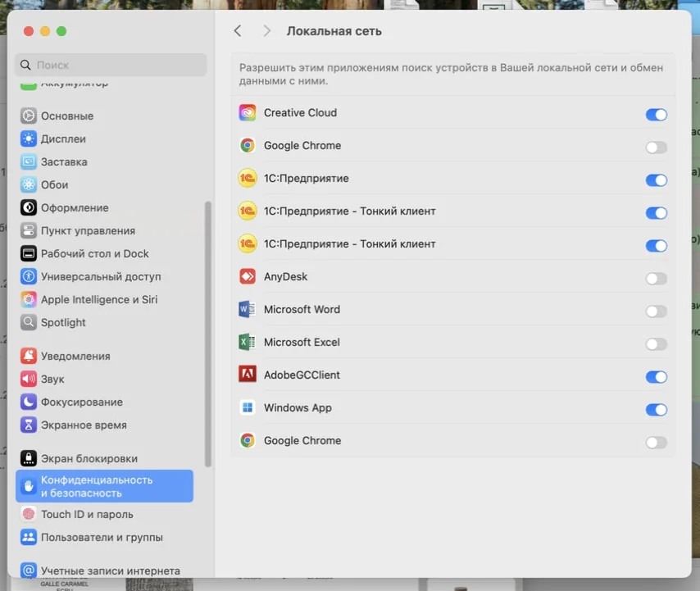This screenshot has width=700, height=591.
Task: Select Конфиденциальность и безопасность section
Action: pyautogui.click(x=104, y=486)
